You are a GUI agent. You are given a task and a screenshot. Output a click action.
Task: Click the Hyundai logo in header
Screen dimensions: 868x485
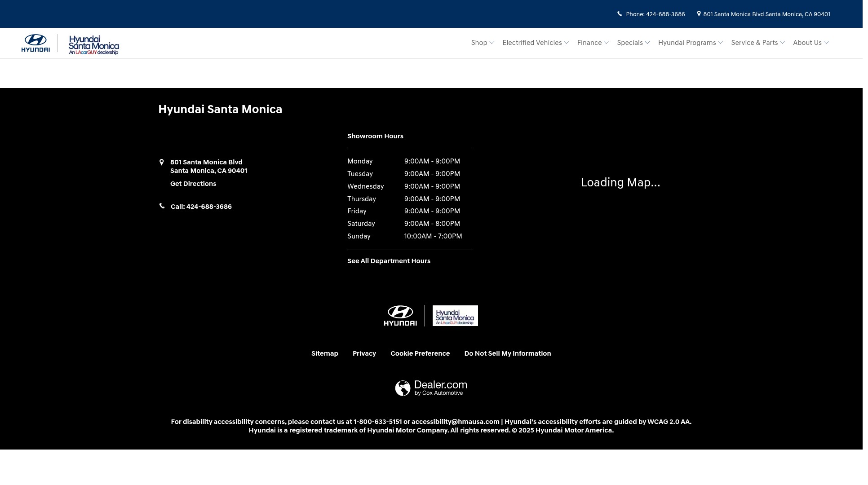35,44
